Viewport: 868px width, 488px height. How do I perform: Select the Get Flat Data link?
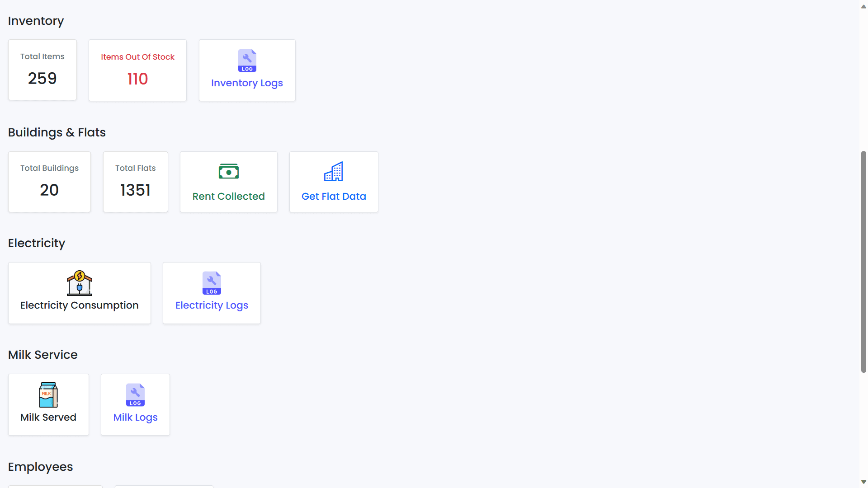point(334,196)
